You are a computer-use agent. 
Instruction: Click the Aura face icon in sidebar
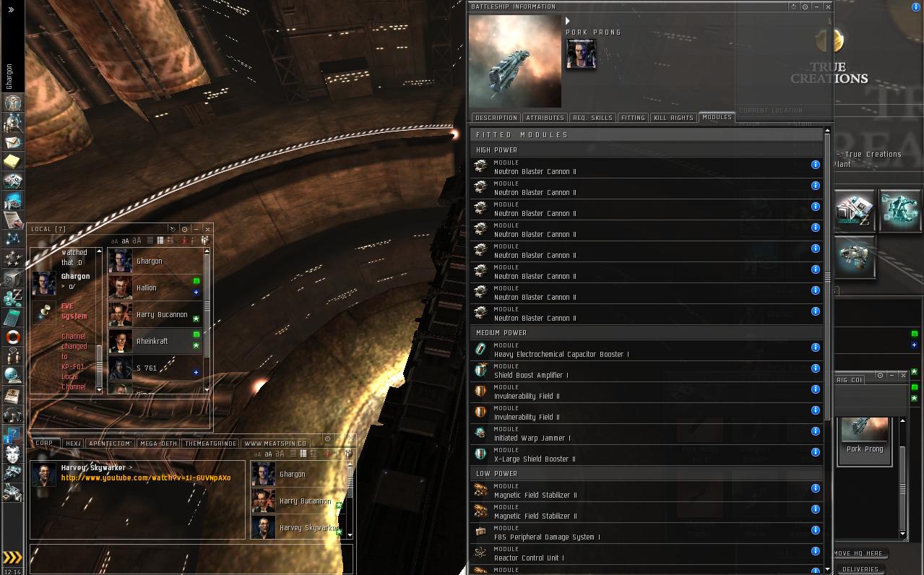coord(12,454)
